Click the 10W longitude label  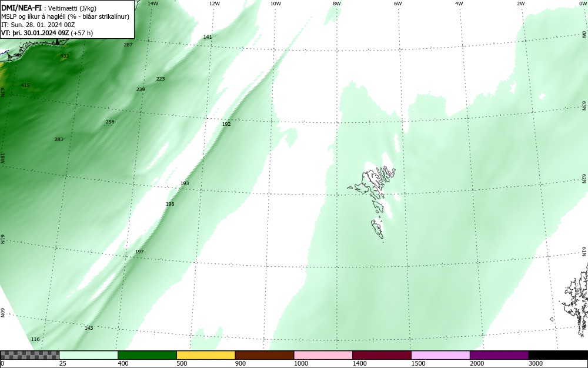276,4
